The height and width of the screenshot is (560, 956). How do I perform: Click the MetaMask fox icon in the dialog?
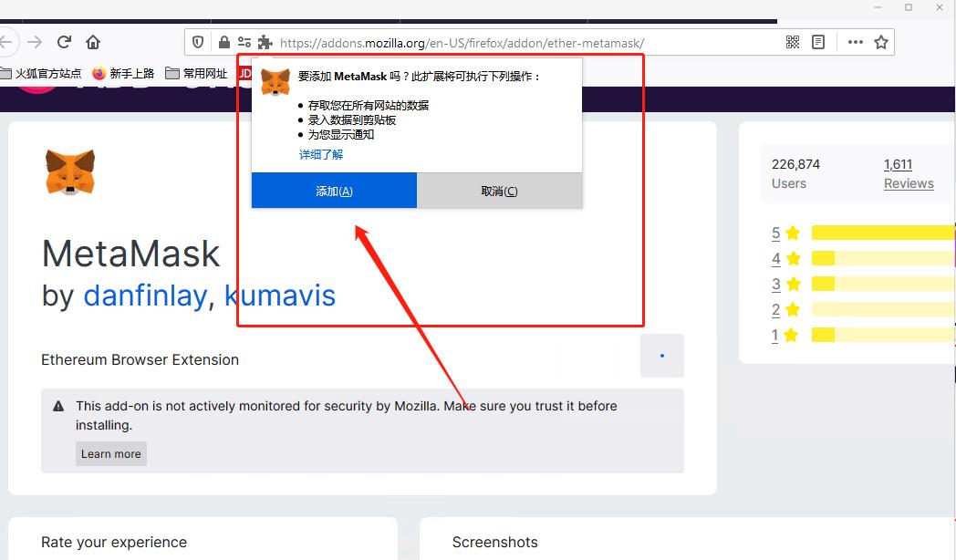click(275, 82)
